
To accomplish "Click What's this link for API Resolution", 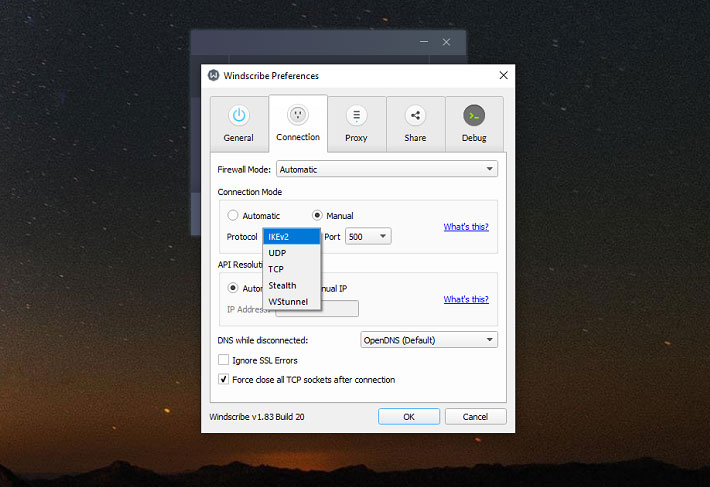I will click(x=466, y=299).
